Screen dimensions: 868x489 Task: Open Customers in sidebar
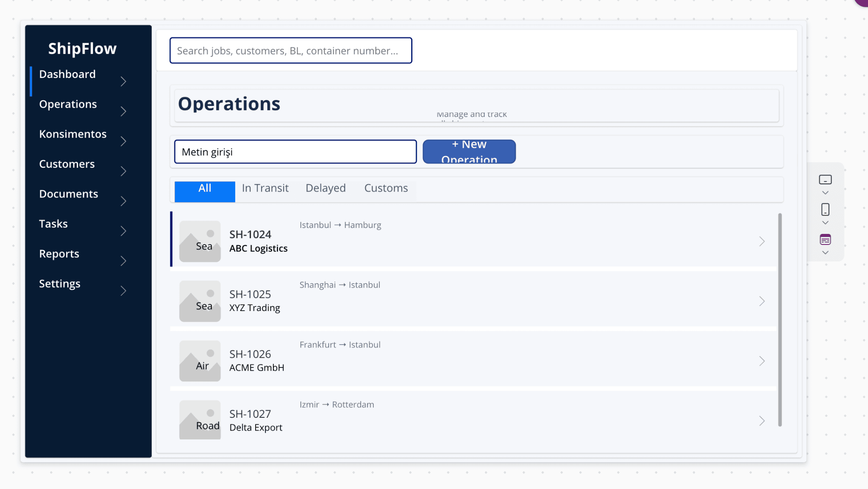67,164
